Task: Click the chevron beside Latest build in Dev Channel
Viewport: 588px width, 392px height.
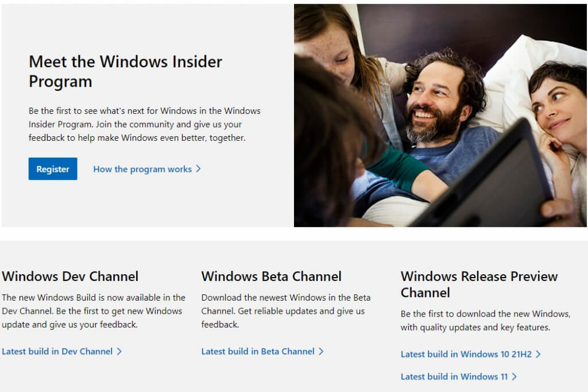Action: point(119,351)
